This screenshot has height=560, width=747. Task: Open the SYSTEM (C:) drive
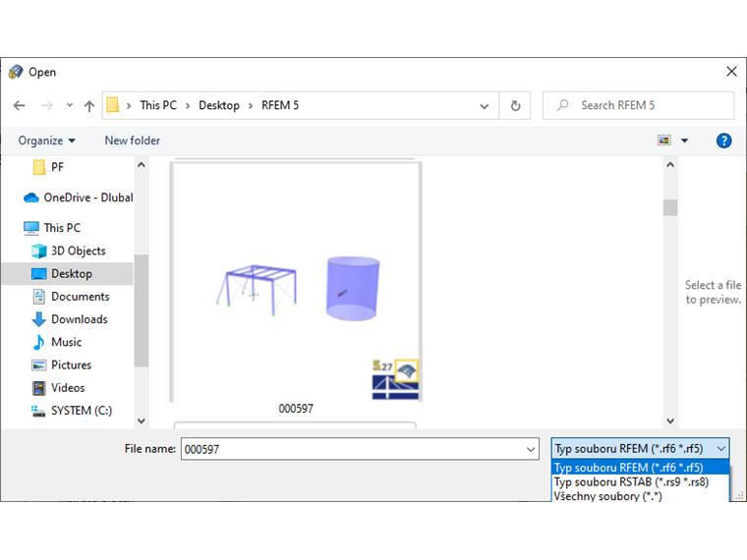[x=72, y=411]
